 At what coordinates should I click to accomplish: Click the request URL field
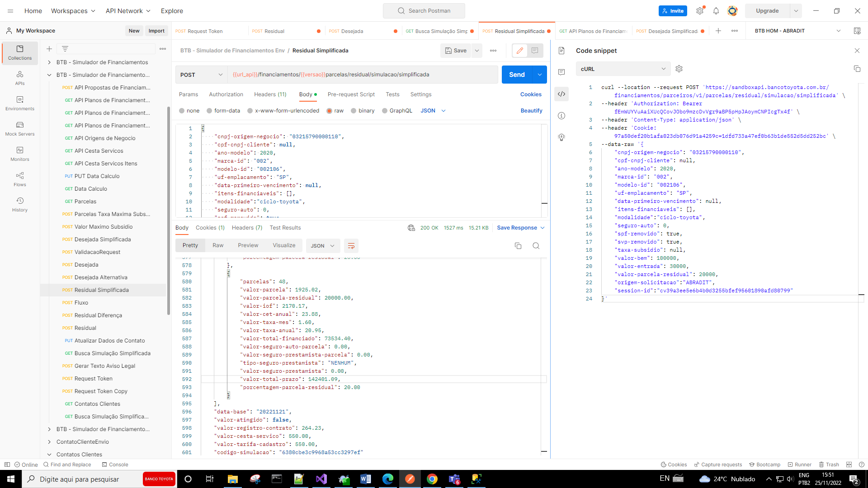point(362,75)
